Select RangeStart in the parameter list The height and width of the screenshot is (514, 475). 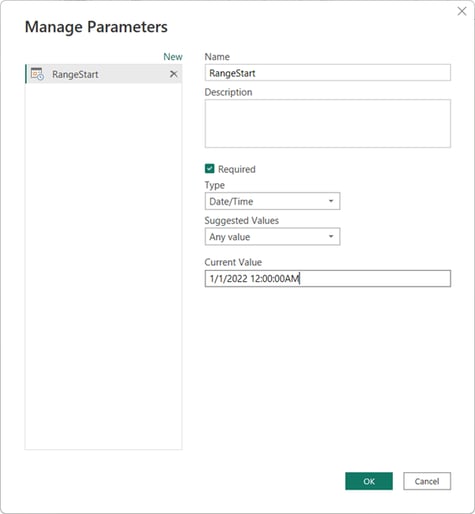(104, 74)
